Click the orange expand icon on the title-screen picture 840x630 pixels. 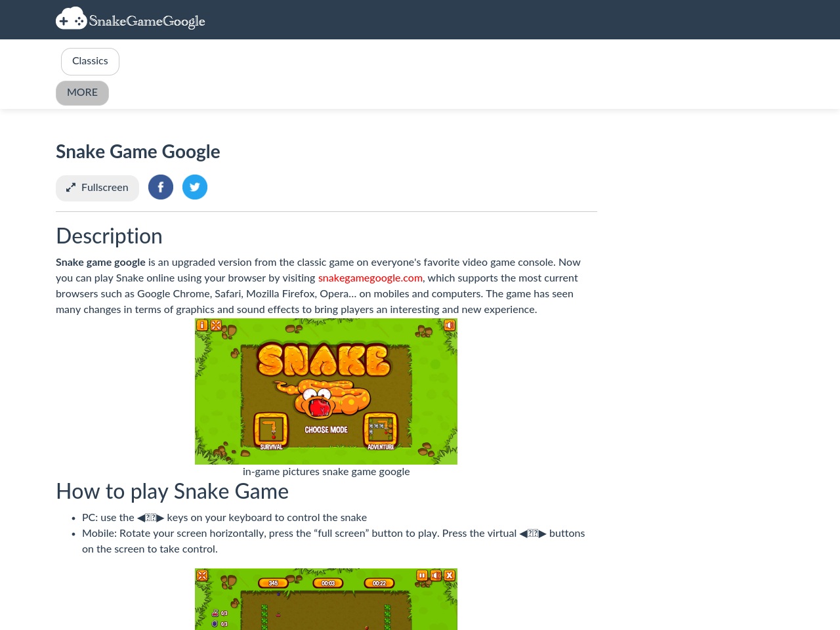tap(216, 325)
